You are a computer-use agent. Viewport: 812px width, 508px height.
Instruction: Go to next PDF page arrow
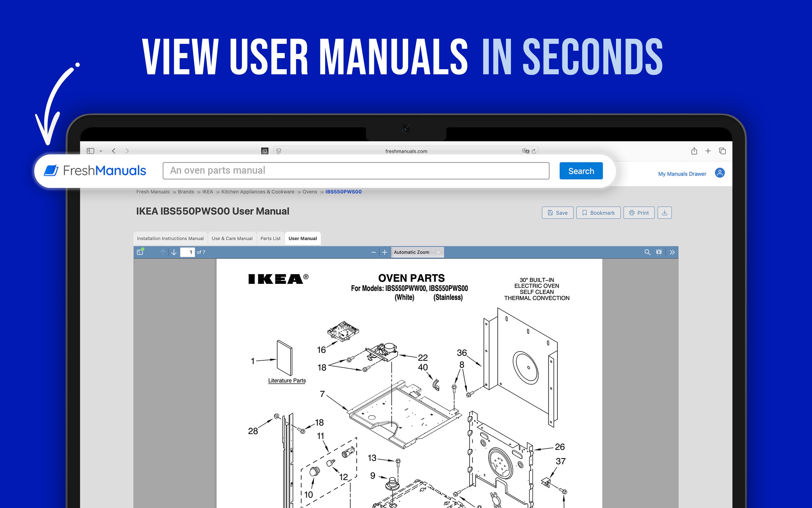174,252
